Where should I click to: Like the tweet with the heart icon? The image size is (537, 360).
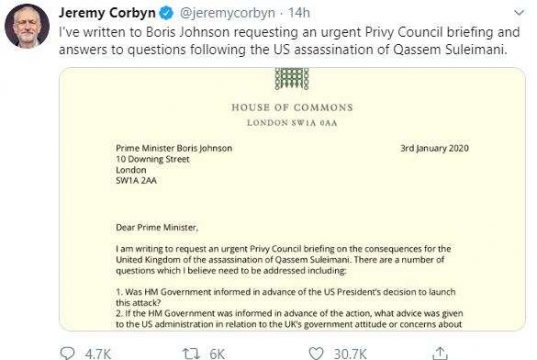316,353
